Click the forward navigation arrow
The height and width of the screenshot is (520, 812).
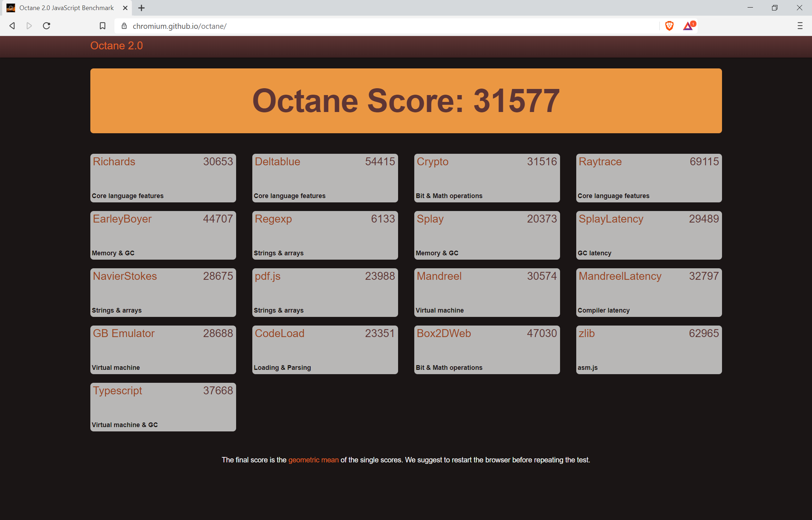click(29, 26)
